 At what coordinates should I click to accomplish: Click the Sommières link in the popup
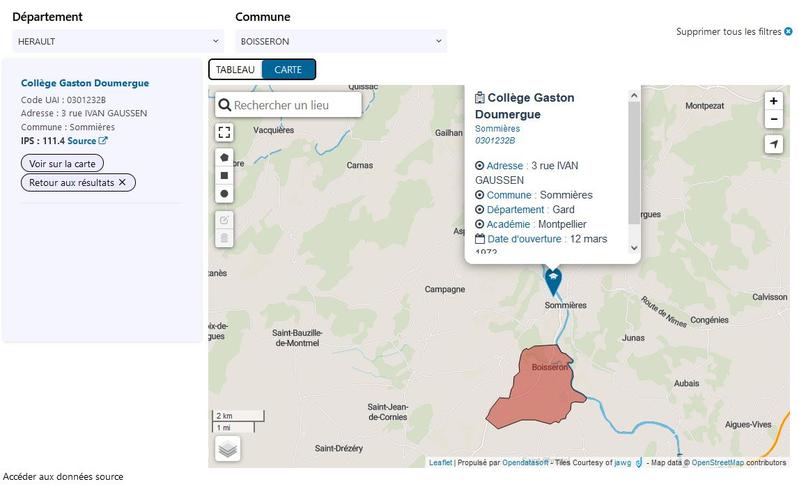497,129
